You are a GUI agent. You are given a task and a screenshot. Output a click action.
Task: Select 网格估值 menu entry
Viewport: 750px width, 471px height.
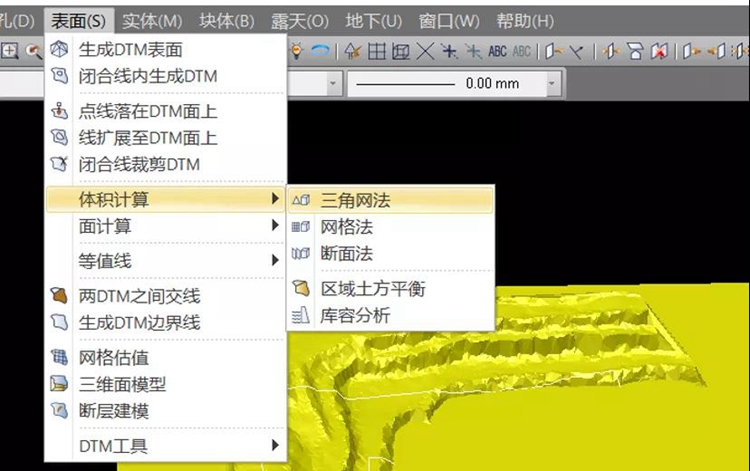pos(165,358)
